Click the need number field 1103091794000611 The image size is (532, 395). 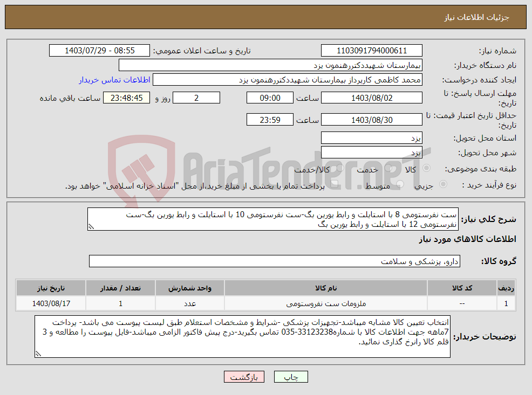pos(372,51)
